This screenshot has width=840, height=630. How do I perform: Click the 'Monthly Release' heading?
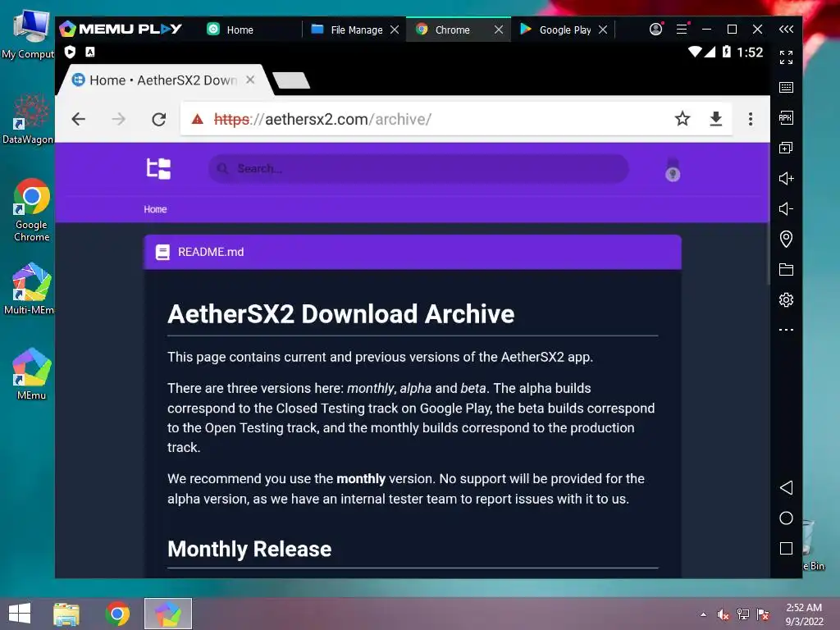[x=249, y=549]
